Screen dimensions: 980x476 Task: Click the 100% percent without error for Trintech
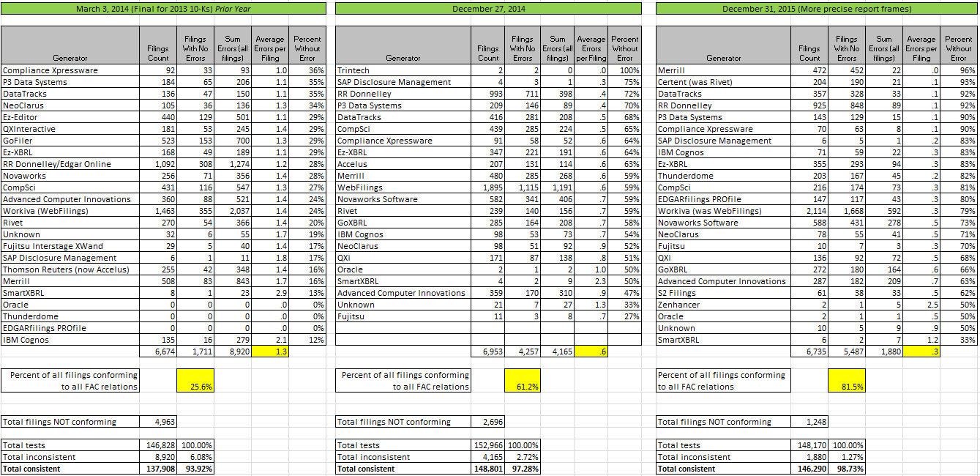point(625,70)
